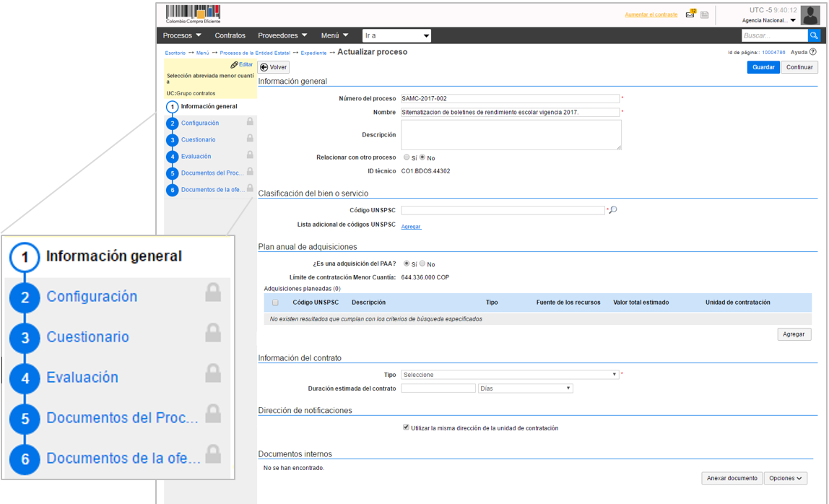Image resolution: width=829 pixels, height=504 pixels.
Task: Click the lock icon beside Documentos del Proc... in the sidebar
Action: tap(250, 171)
